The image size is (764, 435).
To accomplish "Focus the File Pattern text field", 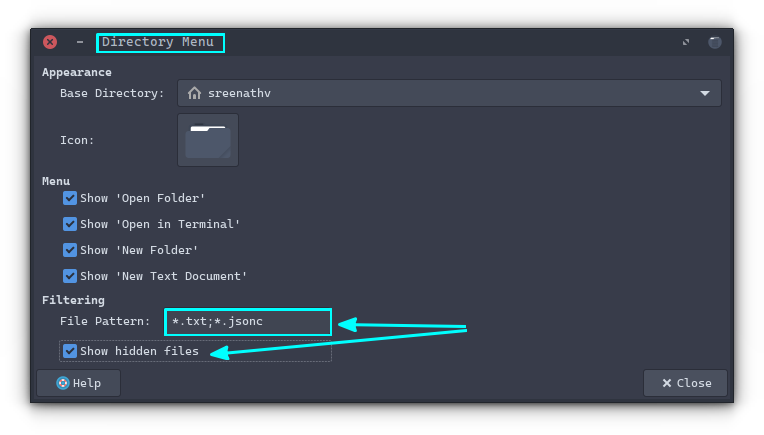I will [x=248, y=322].
